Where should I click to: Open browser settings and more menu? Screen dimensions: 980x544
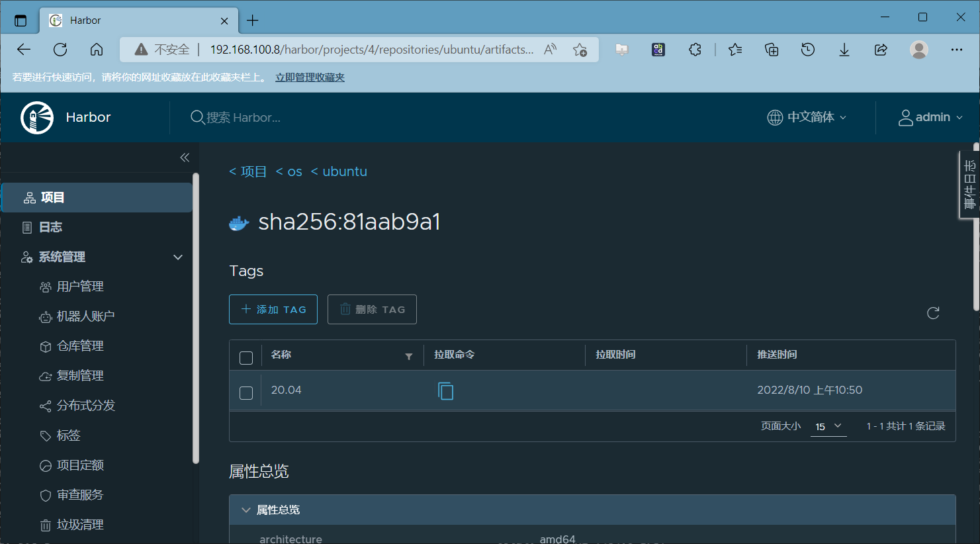[957, 50]
